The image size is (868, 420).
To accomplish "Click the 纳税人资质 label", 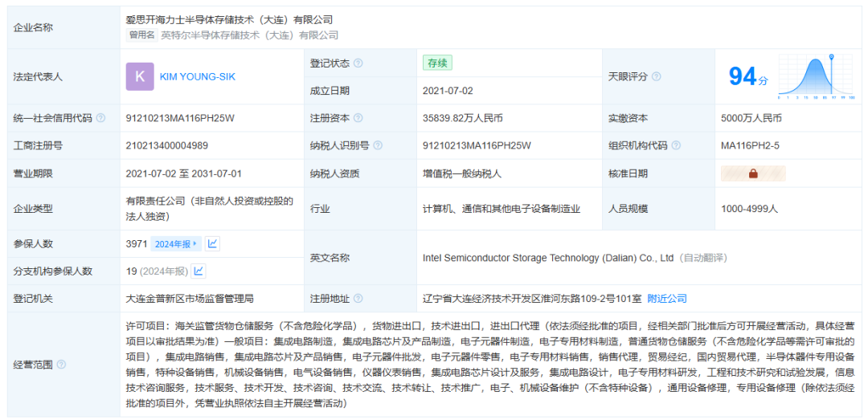I will pos(335,173).
